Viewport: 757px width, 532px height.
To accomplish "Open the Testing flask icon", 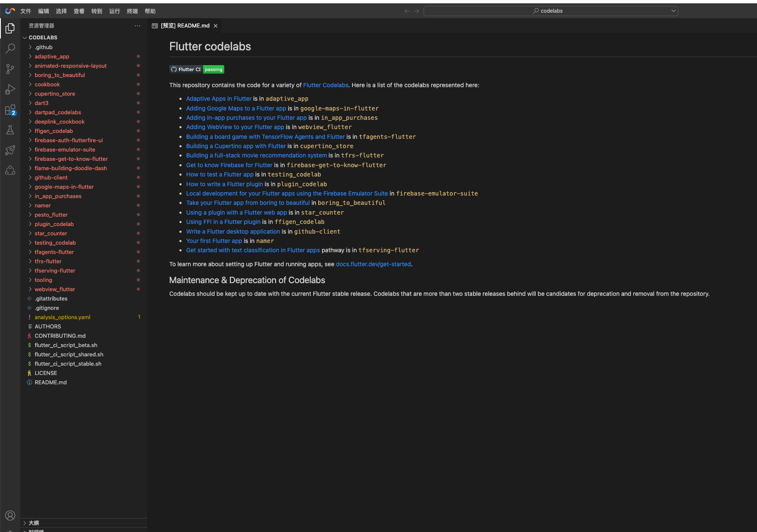I will pos(10,130).
